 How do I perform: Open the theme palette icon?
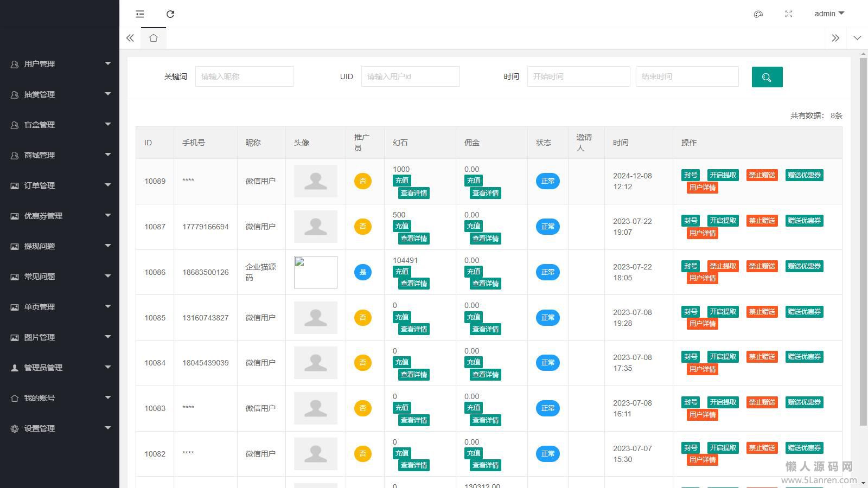(x=758, y=14)
